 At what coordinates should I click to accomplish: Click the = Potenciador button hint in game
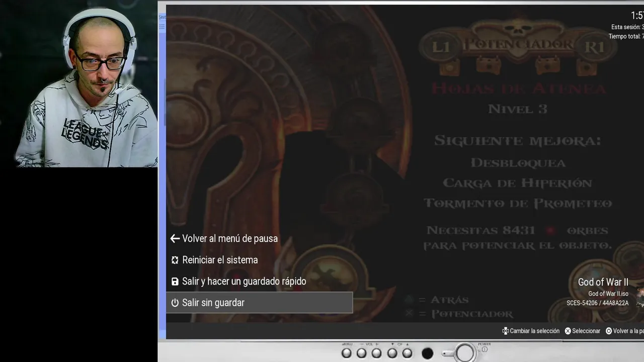[x=459, y=314]
